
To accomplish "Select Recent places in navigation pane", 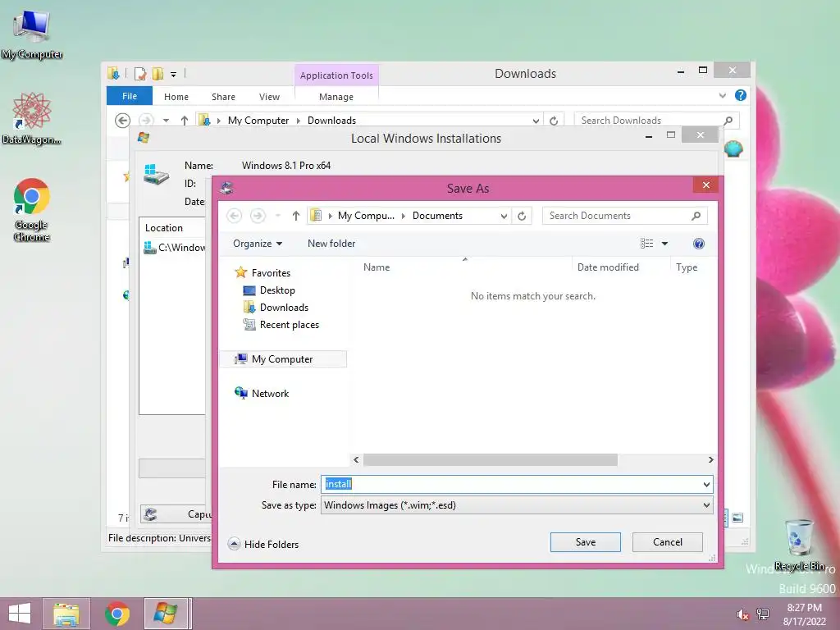I will point(290,325).
